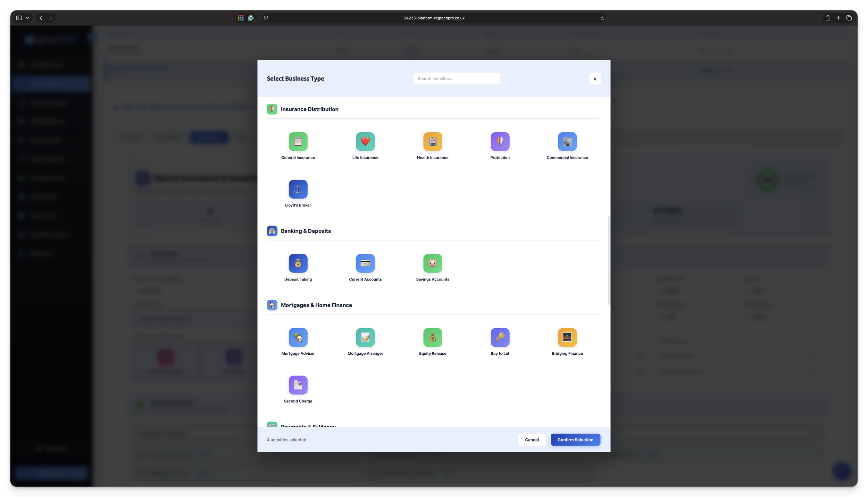Click the Confirm Selection button

(575, 439)
